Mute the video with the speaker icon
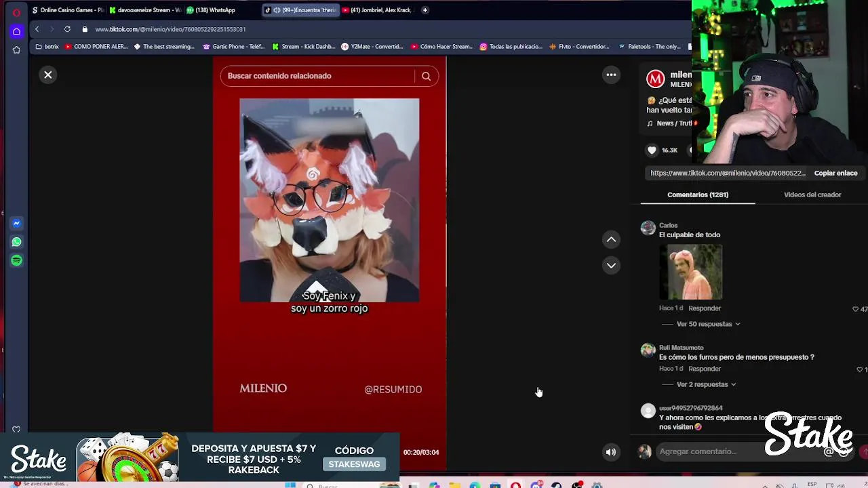Screen dimensions: 868x488 pyautogui.click(x=611, y=452)
